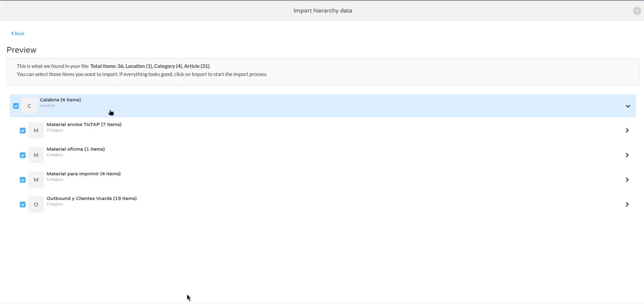The image size is (644, 305).
Task: Expand the Material oficina chevron
Action: click(627, 155)
